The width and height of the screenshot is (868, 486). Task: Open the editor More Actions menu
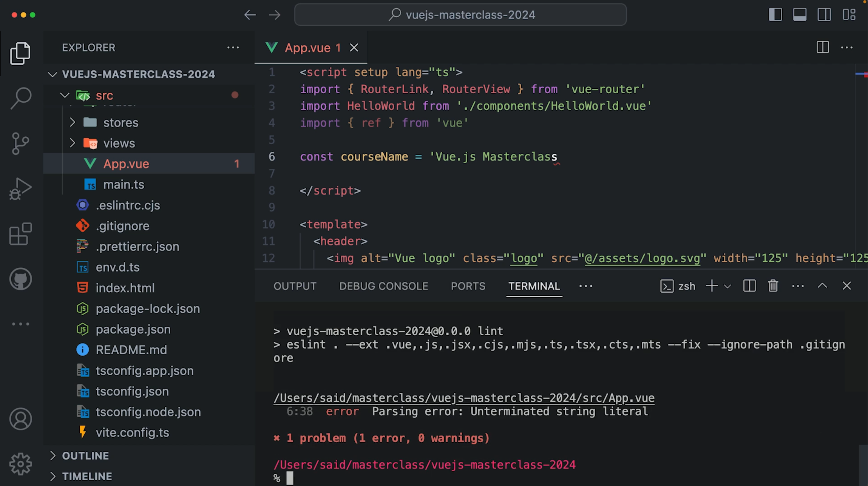847,48
